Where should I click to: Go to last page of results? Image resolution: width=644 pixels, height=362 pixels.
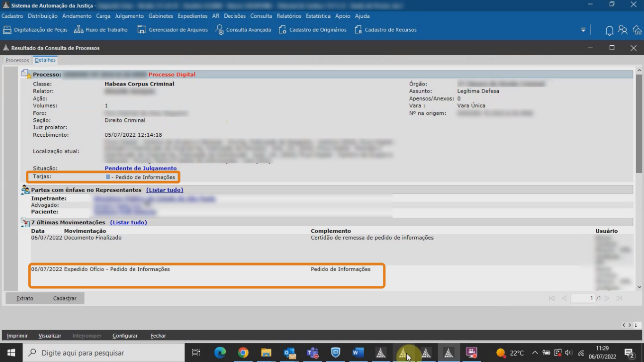pos(619,298)
